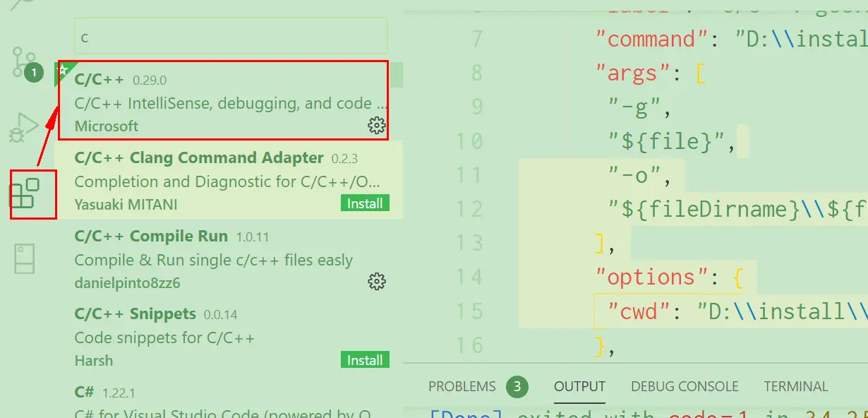Click the problems count badge
This screenshot has height=418, width=868.
[x=517, y=387]
